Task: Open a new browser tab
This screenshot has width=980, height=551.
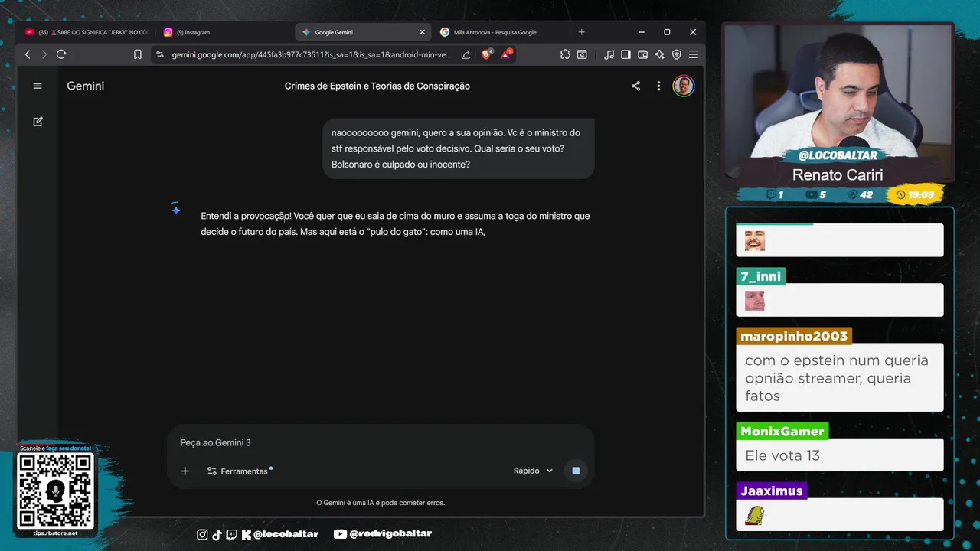Action: 581,32
